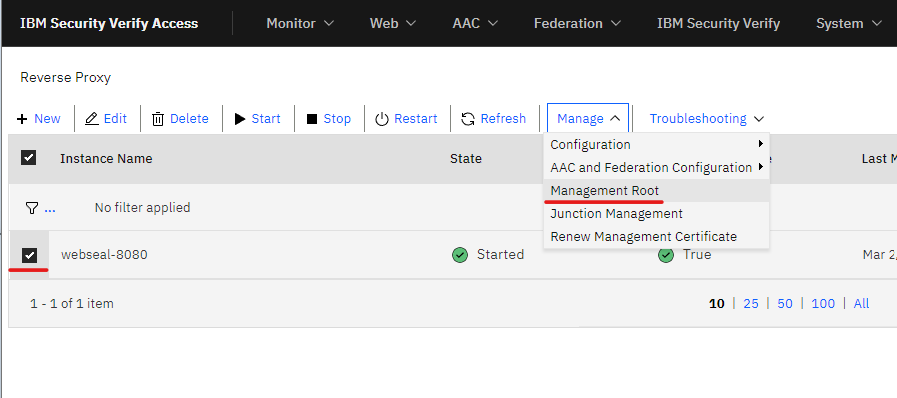Expand the Troubleshooting dropdown
The width and height of the screenshot is (897, 398).
tap(707, 118)
